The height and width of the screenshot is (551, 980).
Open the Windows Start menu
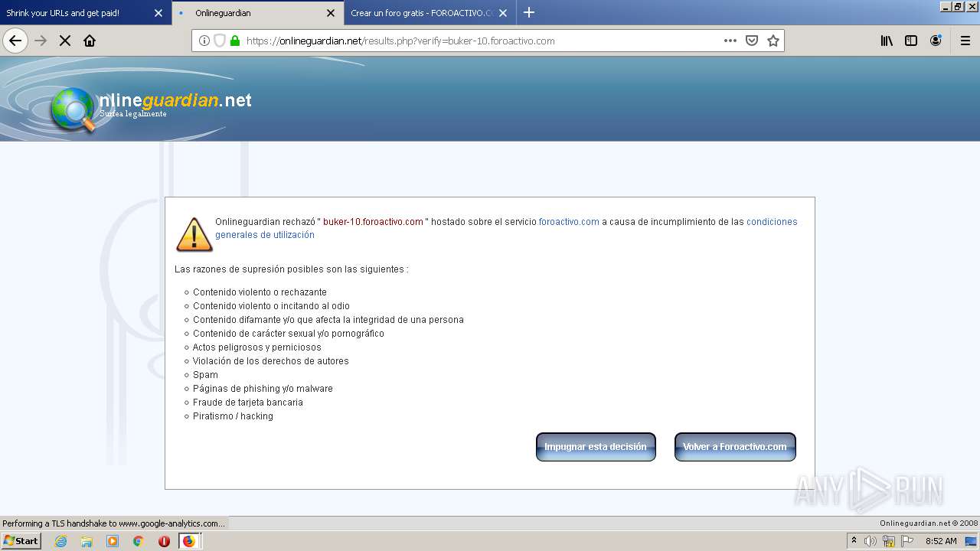point(21,541)
